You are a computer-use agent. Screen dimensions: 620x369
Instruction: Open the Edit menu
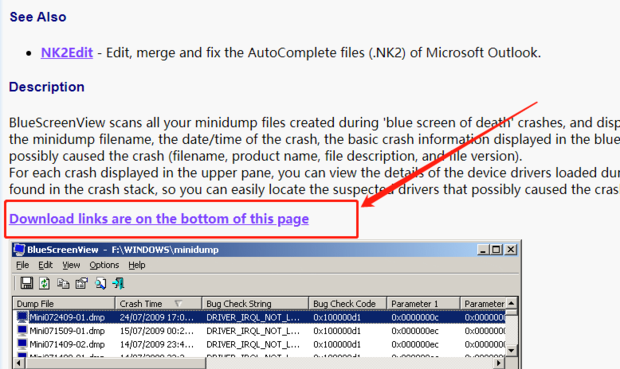pyautogui.click(x=45, y=265)
